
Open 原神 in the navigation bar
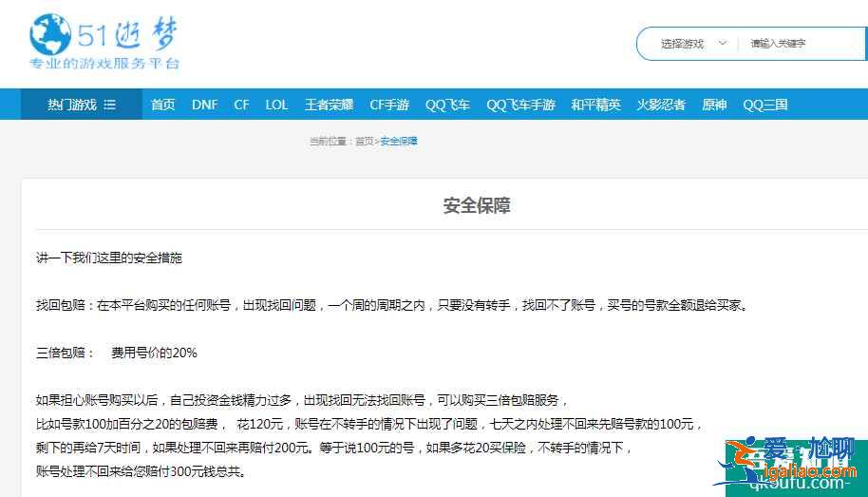714,105
